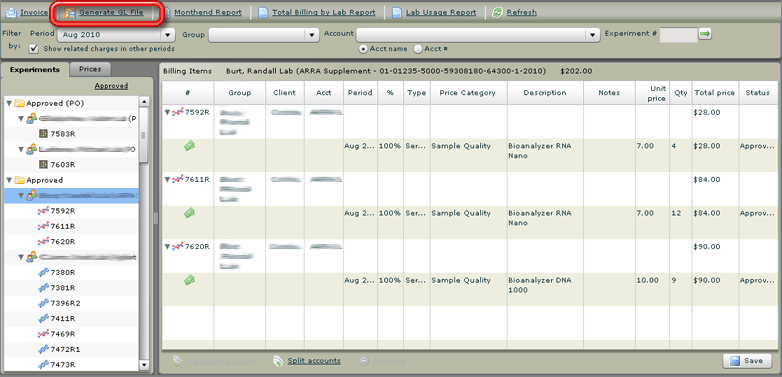Viewport: 782px width, 377px height.
Task: Click the microarray icon beside 7603R
Action: click(x=43, y=165)
